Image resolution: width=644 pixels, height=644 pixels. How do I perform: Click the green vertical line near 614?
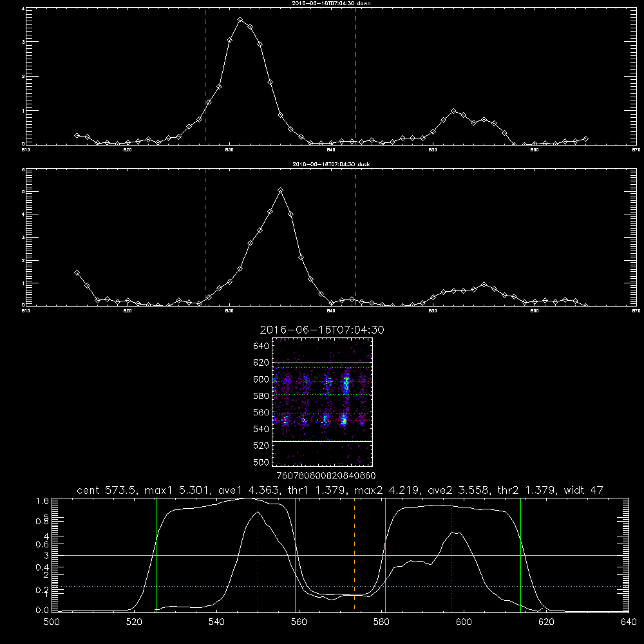tap(520, 554)
